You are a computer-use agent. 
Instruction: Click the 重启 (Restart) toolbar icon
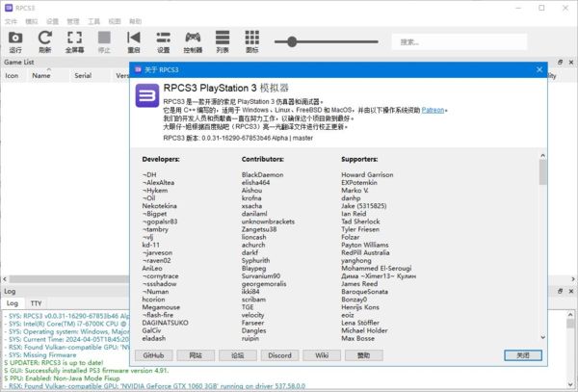click(x=133, y=41)
